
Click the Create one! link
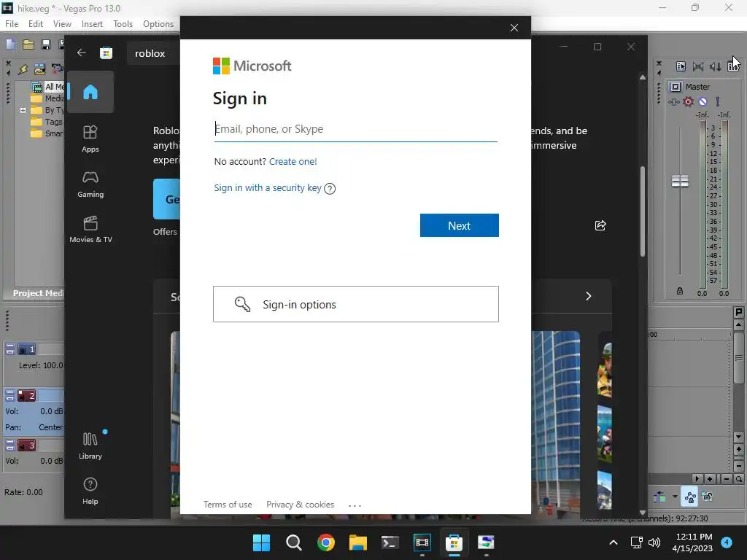293,161
